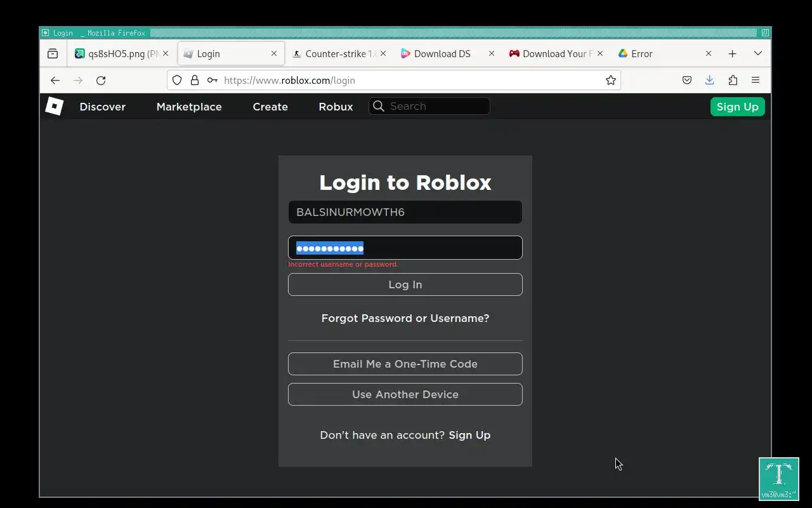This screenshot has width=812, height=508.
Task: Click the Roblox logo home icon
Action: [55, 106]
